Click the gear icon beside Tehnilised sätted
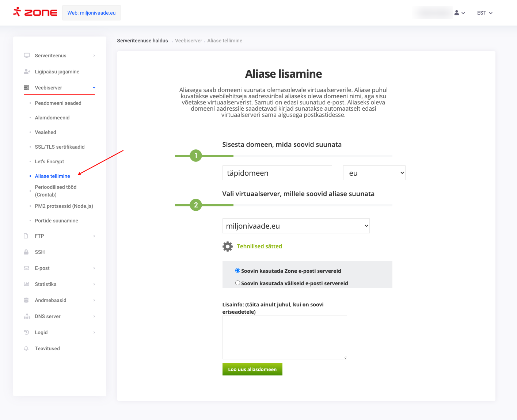Image resolution: width=517 pixels, height=420 pixels. tap(227, 247)
